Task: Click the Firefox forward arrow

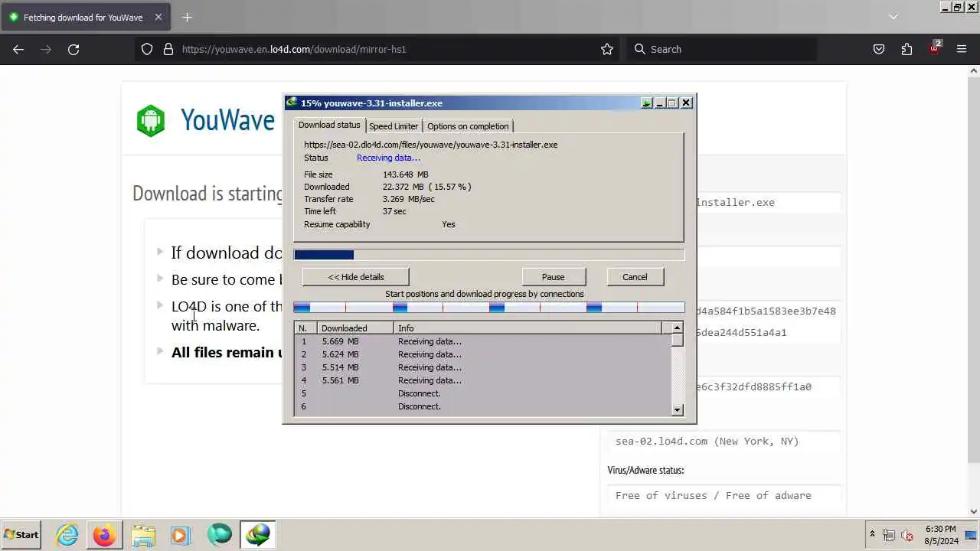Action: pyautogui.click(x=46, y=49)
